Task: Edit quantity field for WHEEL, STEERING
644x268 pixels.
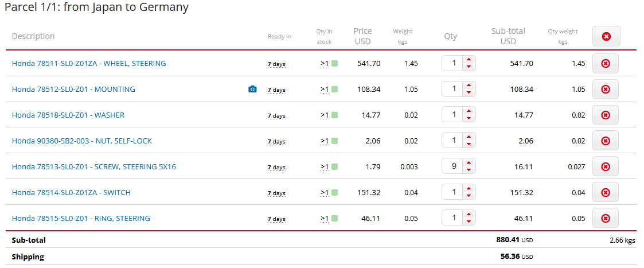Action: click(x=452, y=63)
